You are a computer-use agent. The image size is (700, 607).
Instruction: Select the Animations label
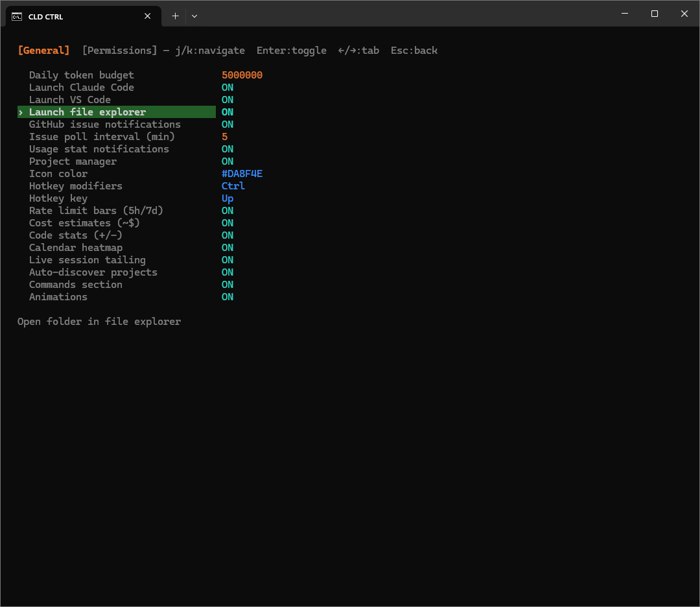(58, 297)
